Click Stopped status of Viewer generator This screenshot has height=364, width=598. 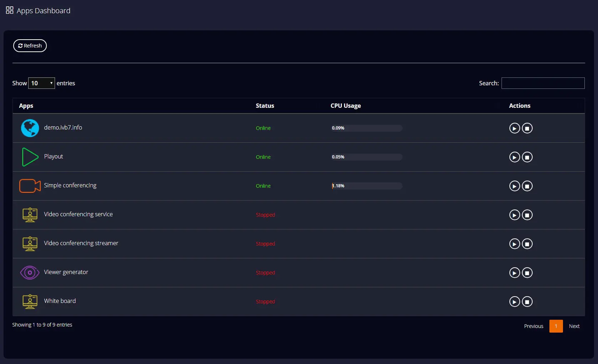tap(265, 273)
